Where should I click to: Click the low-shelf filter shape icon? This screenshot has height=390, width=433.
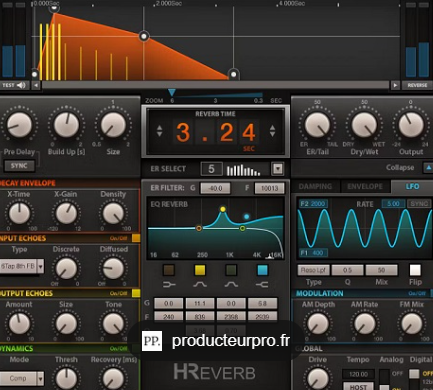[169, 284]
